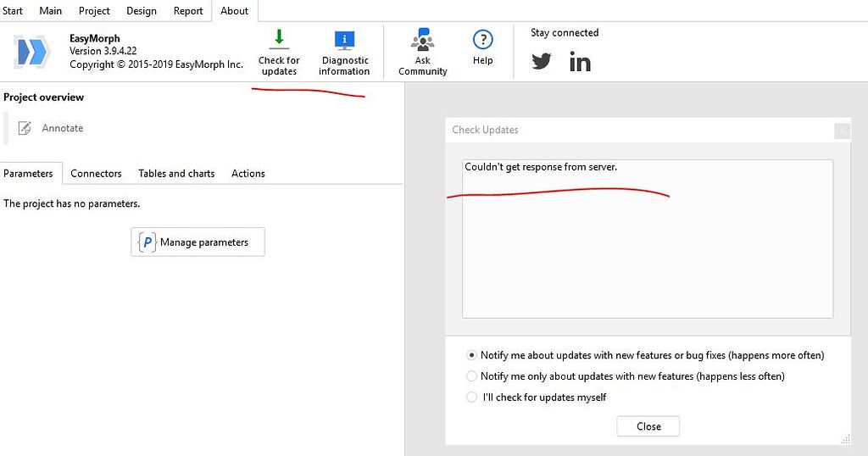Viewport: 868px width, 456px height.
Task: Open the Twitter bird icon
Action: [542, 61]
